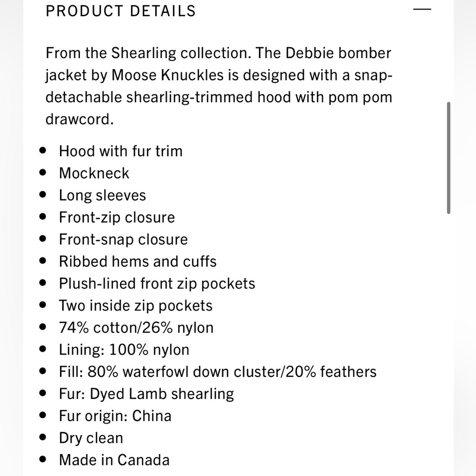This screenshot has height=476, width=476.
Task: Click the 'Front-snap closure' line
Action: point(123,239)
